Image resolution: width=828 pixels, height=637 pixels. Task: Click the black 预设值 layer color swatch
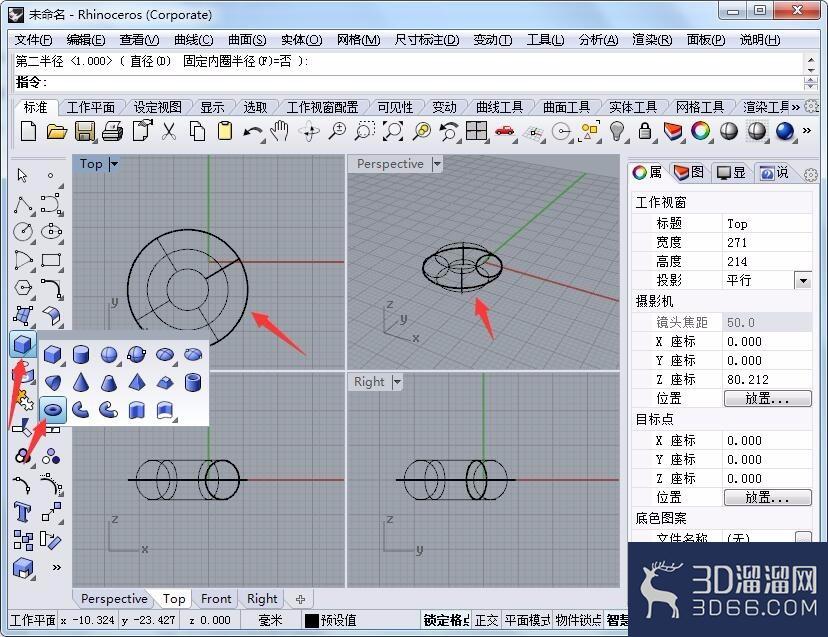pyautogui.click(x=312, y=621)
